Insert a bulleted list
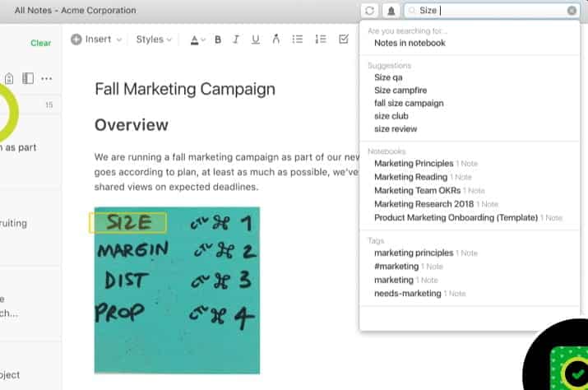The image size is (588, 390). coord(298,39)
